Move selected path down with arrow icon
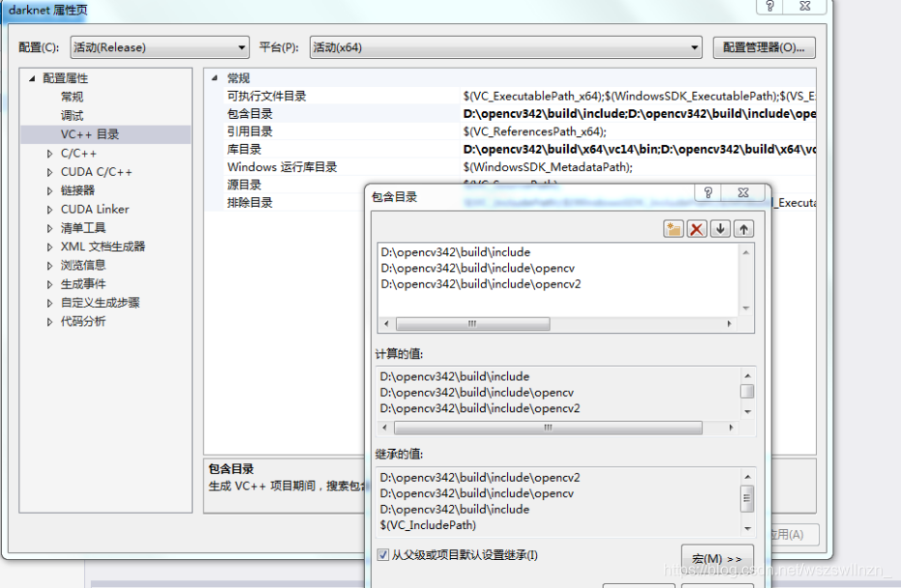 pos(720,229)
